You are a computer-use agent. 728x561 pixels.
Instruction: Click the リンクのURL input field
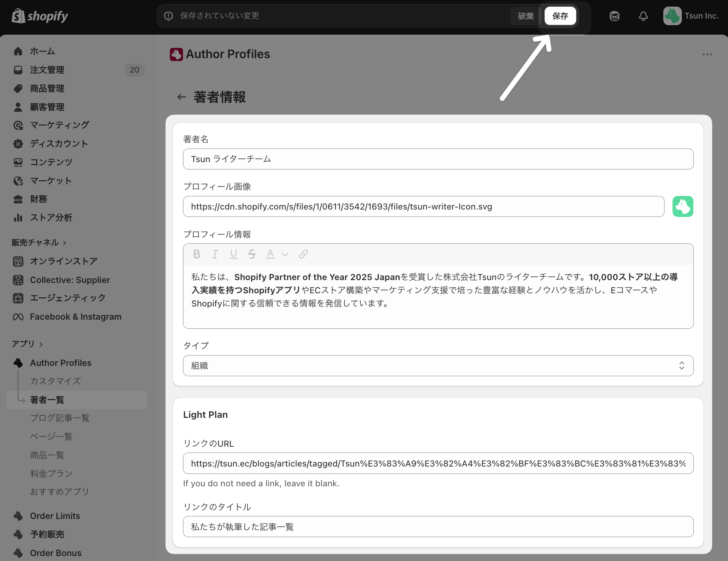coord(438,463)
